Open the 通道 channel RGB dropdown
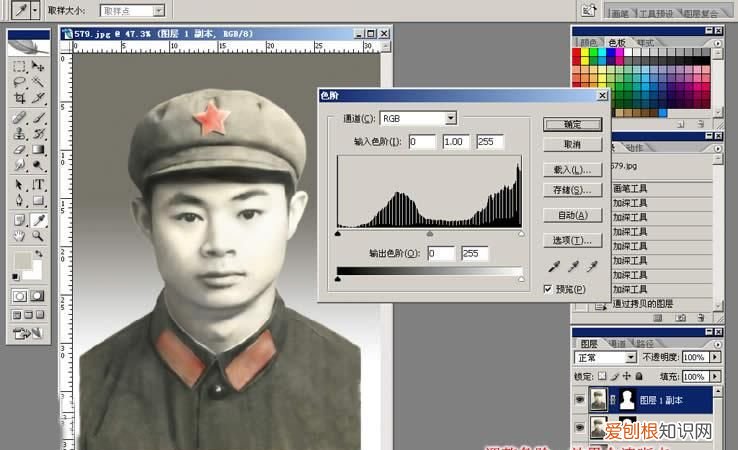 [x=450, y=118]
